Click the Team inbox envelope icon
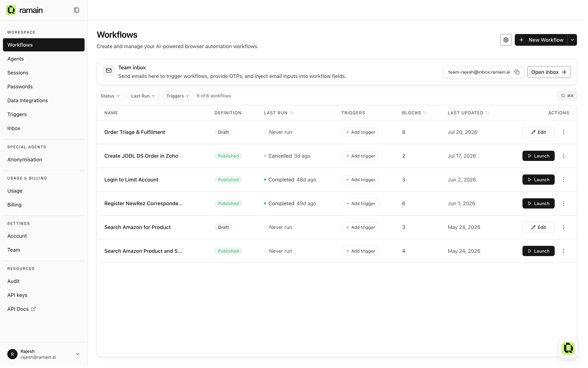588x368 pixels. point(109,71)
